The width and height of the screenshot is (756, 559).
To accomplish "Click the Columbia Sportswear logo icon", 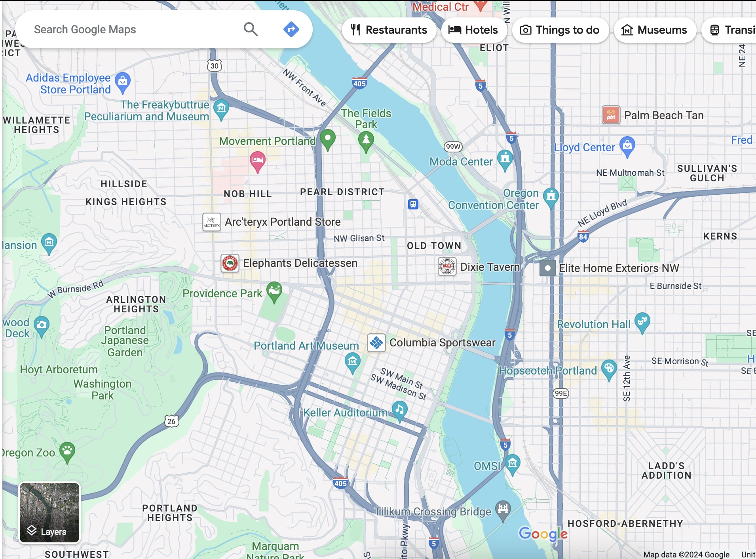I will [x=376, y=343].
